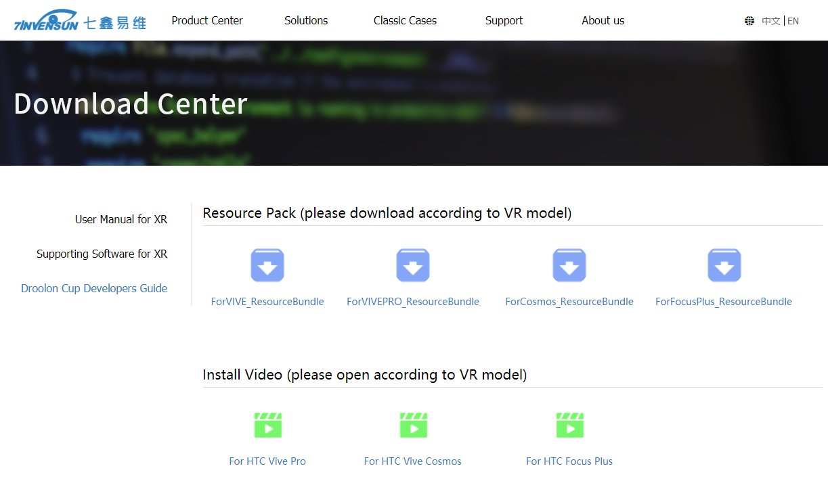Open the For HTC Vive Pro video link
Viewport: 828px width, 504px height.
pos(267,461)
